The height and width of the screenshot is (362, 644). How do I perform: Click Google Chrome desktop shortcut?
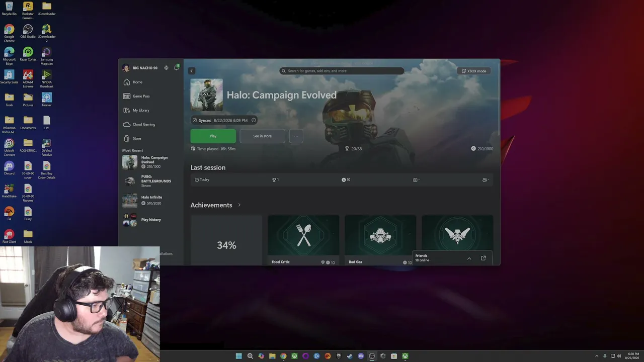click(9, 33)
